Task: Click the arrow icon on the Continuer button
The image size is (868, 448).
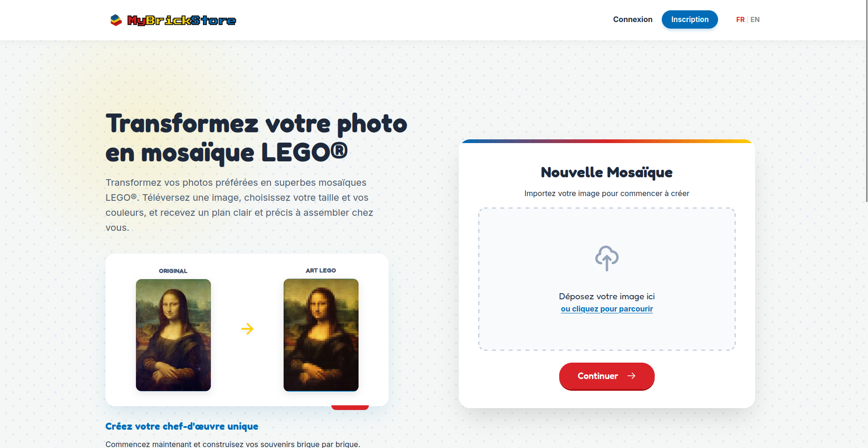Action: pyautogui.click(x=631, y=376)
